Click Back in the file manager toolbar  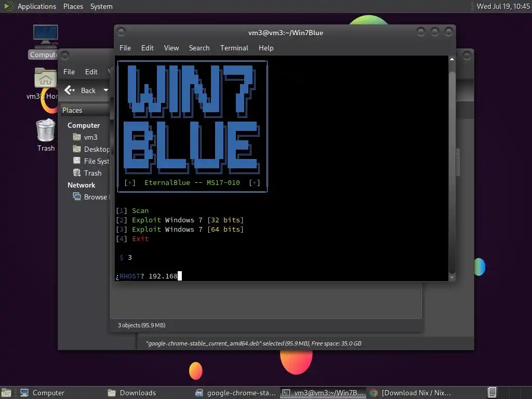[80, 90]
